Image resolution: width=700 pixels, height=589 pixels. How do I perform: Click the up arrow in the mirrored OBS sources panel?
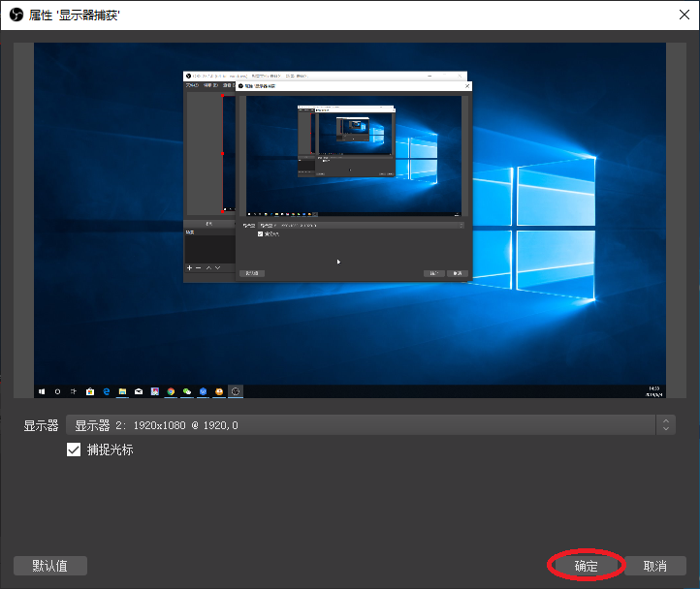(208, 267)
